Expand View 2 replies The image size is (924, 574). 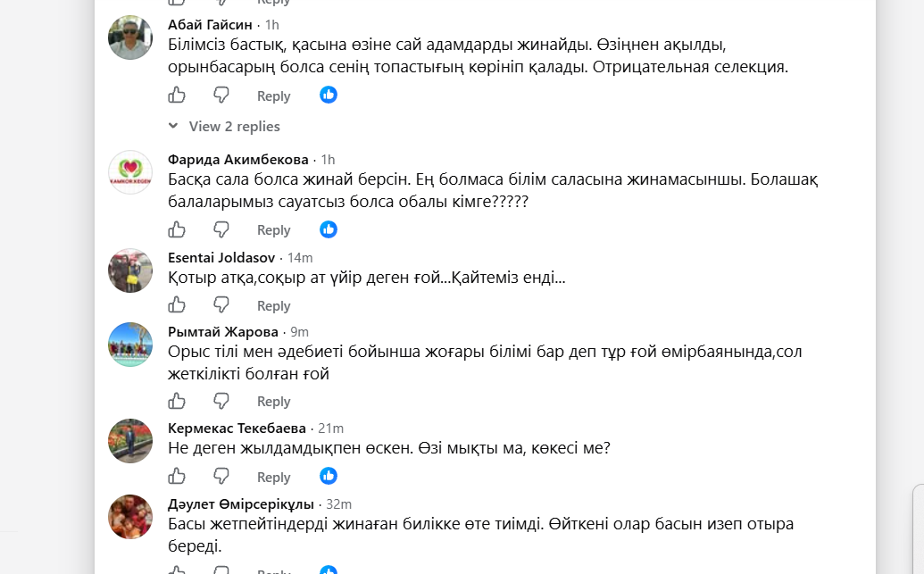tap(234, 126)
